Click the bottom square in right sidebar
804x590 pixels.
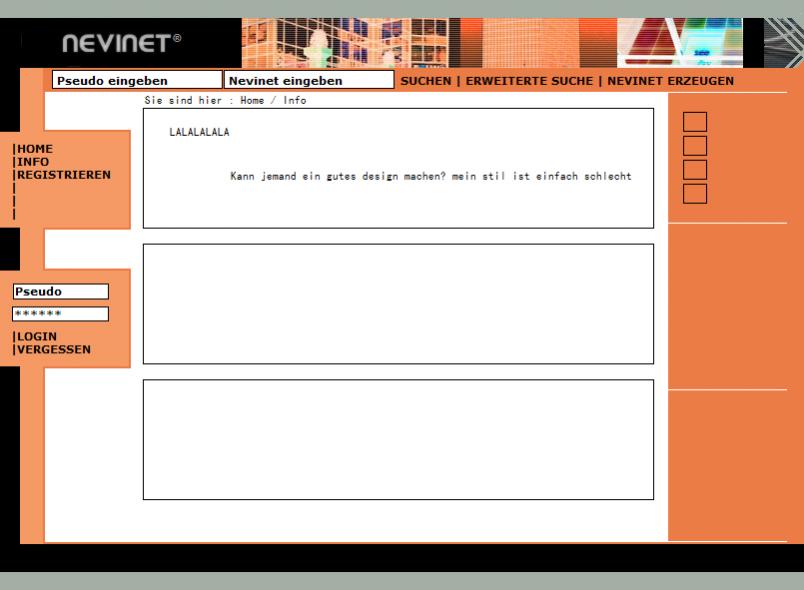[x=694, y=194]
